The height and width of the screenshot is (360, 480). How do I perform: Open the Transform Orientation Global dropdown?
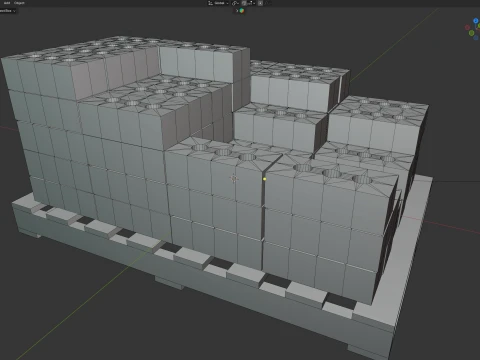[218, 3]
